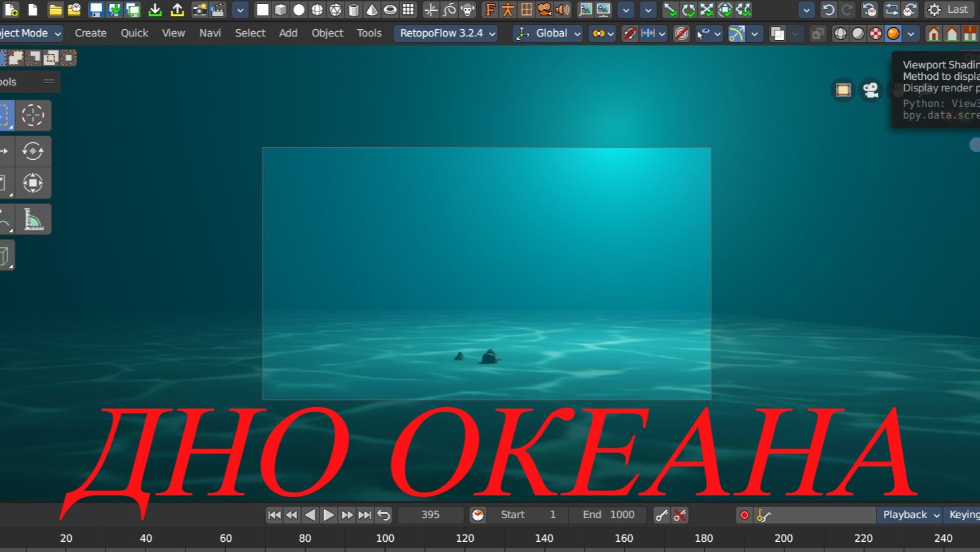Play the animation forward

[328, 515]
